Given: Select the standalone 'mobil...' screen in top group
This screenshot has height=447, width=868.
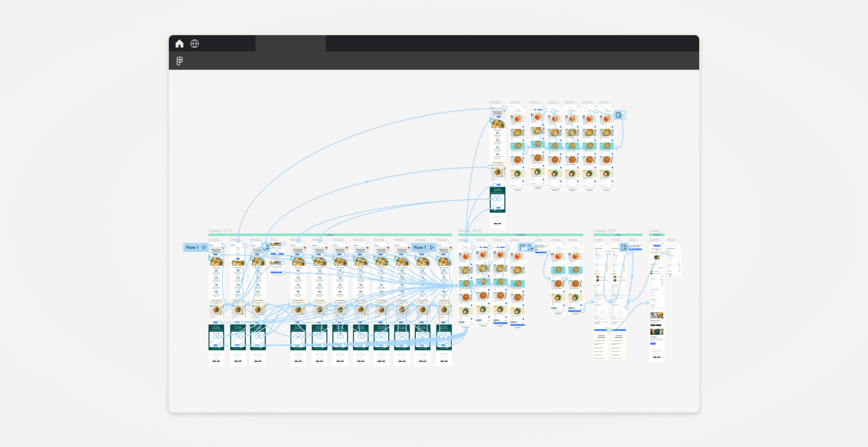Looking at the screenshot, I should click(x=498, y=166).
